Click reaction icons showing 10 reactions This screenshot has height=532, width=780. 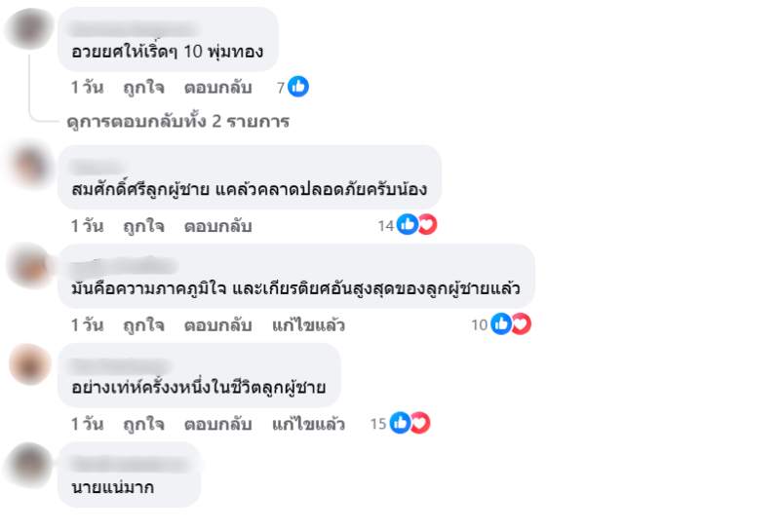(x=511, y=324)
